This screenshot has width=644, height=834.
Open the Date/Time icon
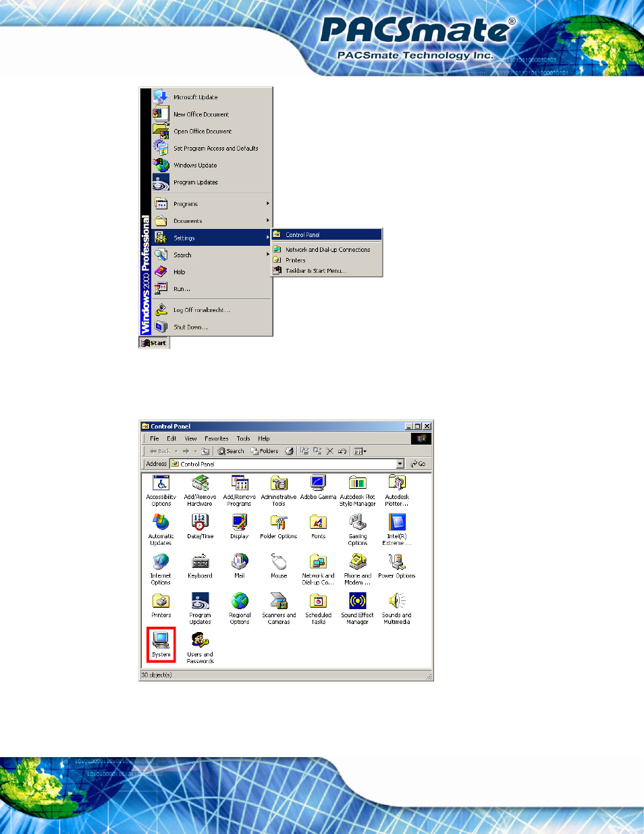[x=200, y=527]
